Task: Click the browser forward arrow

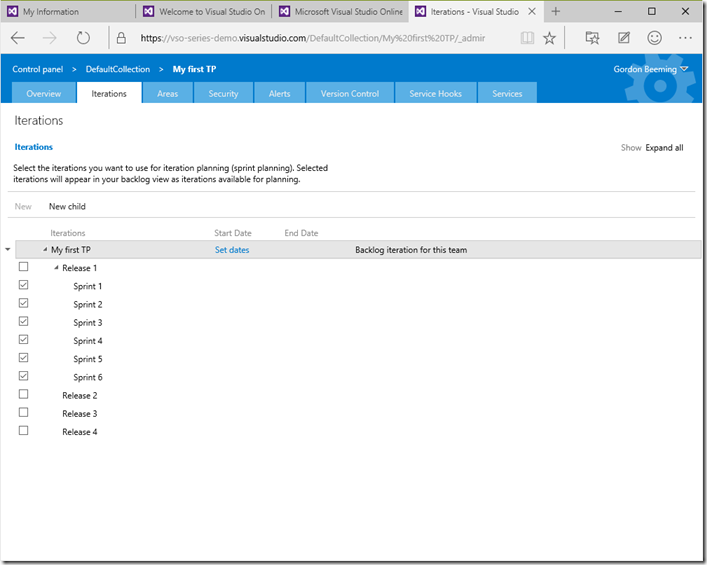Action: pyautogui.click(x=50, y=38)
